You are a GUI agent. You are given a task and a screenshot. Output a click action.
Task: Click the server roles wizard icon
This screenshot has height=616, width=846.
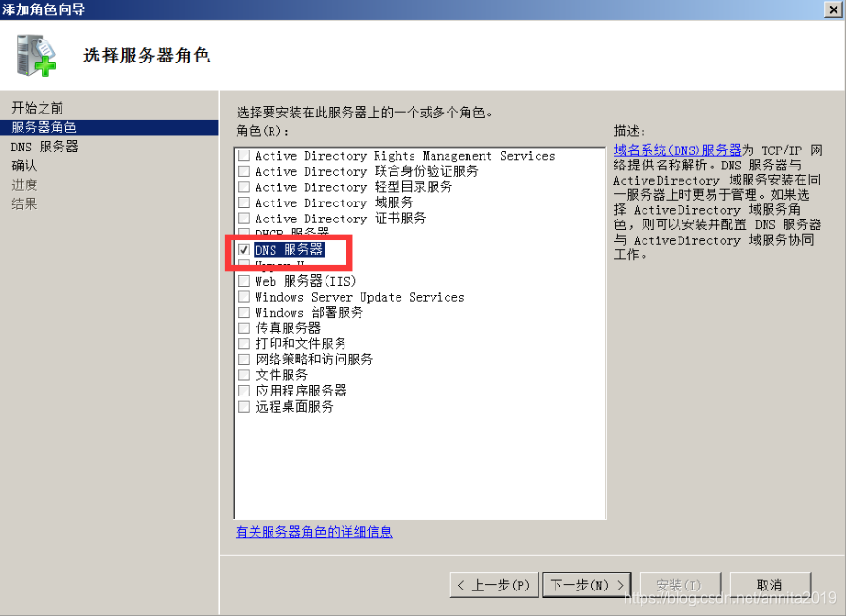pos(36,55)
